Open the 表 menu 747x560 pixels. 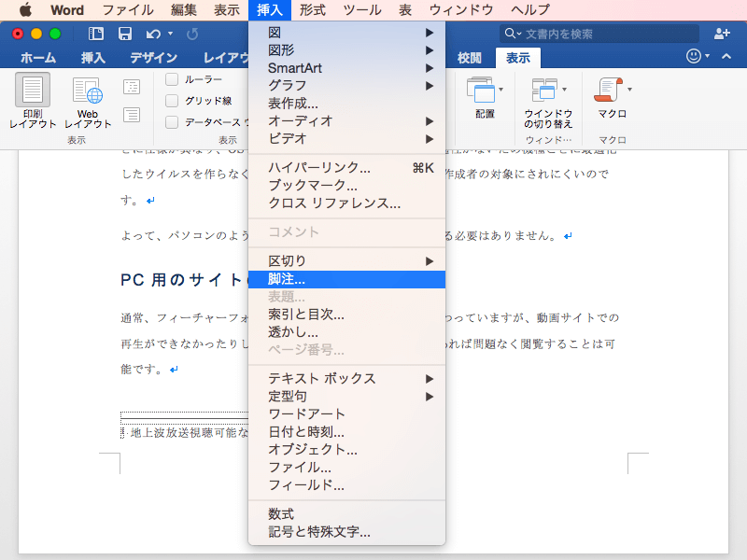405,9
